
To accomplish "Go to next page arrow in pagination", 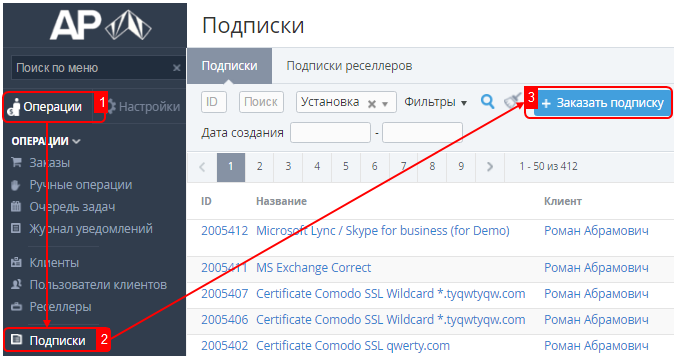I will tap(490, 166).
